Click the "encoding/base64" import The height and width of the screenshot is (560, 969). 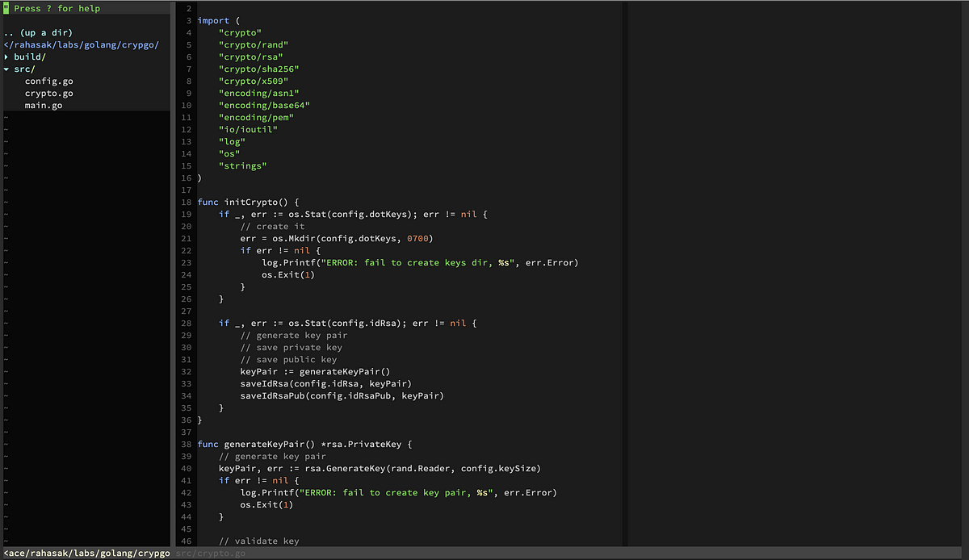(264, 105)
